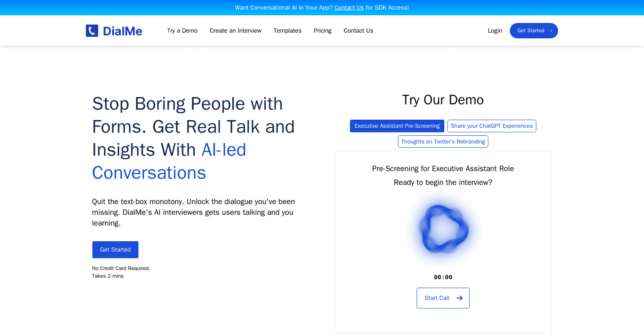This screenshot has width=644, height=336.
Task: Open the Templates navigation link
Action: click(287, 31)
